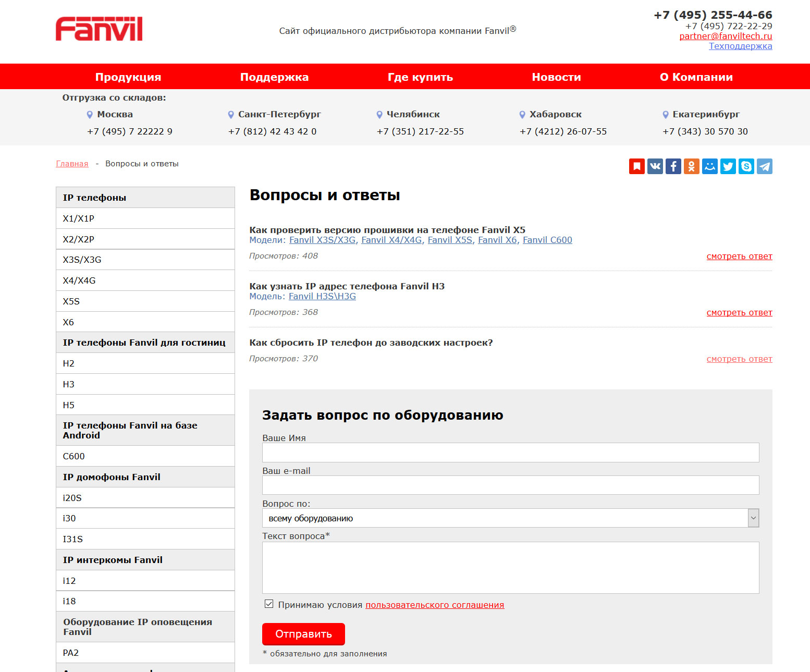Click the Санкт-Петербург location pin icon

tap(231, 115)
